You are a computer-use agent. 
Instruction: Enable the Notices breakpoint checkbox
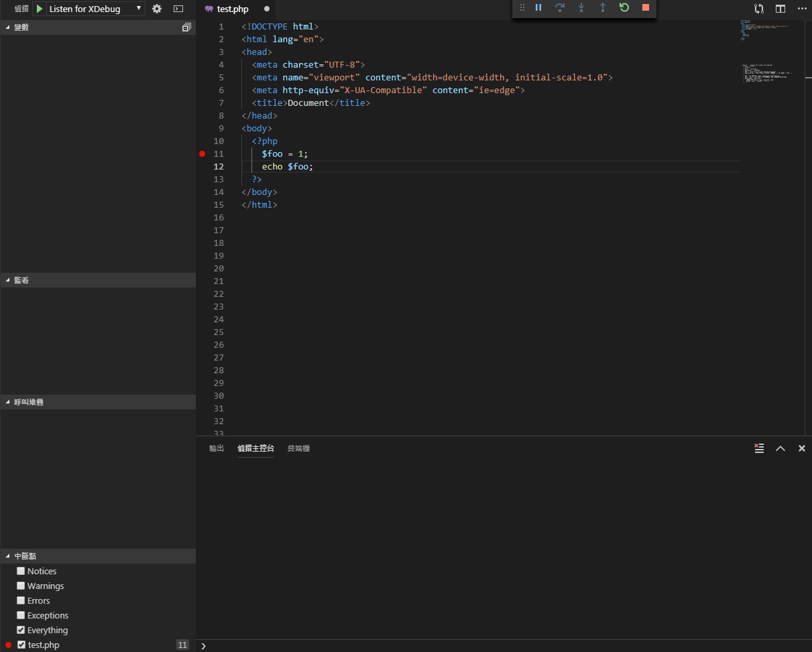click(21, 571)
